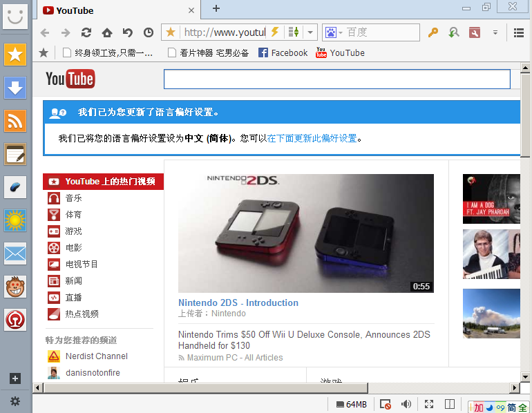Click the red railway logo sidebar icon
Image resolution: width=532 pixels, height=413 pixels.
pyautogui.click(x=15, y=319)
